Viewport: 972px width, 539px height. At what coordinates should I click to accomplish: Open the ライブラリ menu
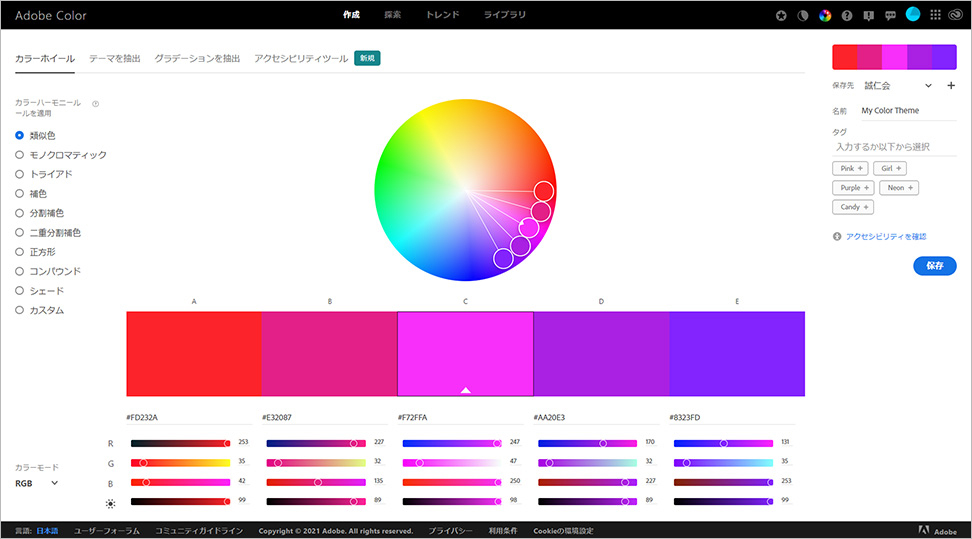tap(505, 14)
